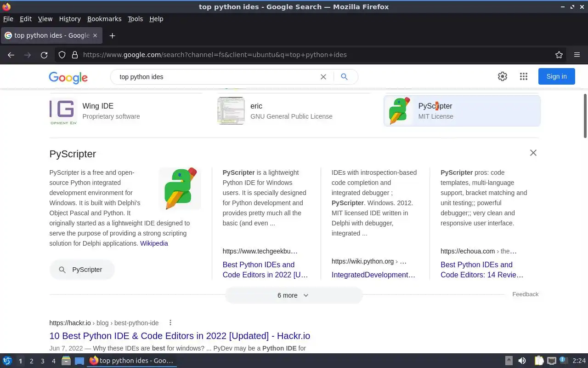Open the Edit menu

26,19
